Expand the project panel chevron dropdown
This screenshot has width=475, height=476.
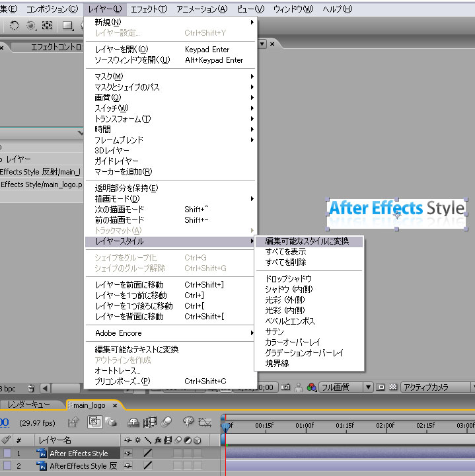[80, 133]
